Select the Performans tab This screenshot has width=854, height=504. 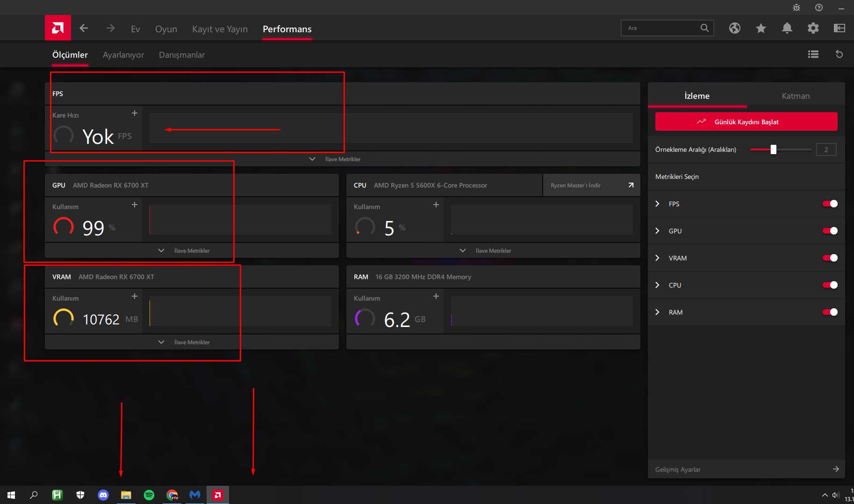click(287, 29)
